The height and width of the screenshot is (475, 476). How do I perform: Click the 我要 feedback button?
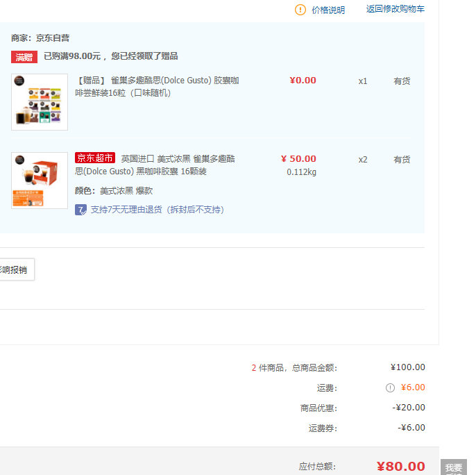454,467
